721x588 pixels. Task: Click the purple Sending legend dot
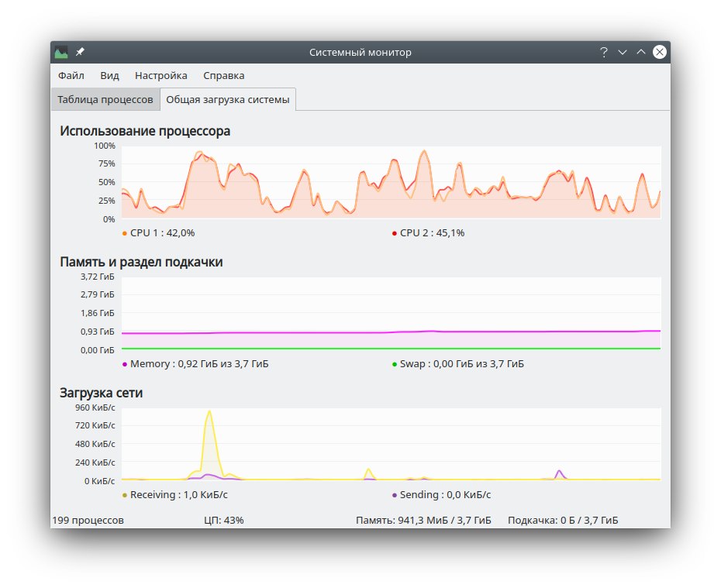(395, 495)
